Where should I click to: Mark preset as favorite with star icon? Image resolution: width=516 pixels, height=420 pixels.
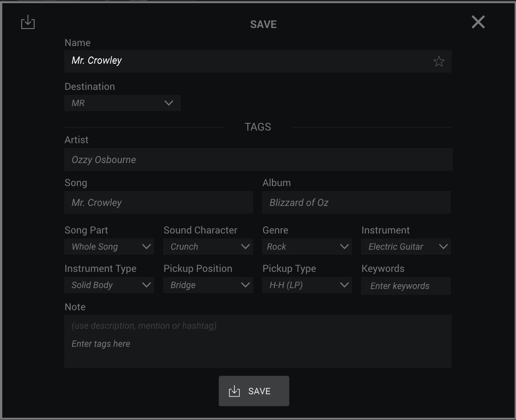click(439, 61)
